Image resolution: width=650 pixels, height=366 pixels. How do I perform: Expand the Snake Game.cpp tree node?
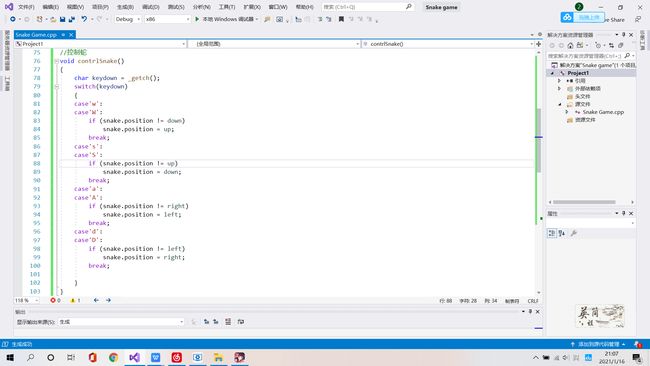point(567,112)
